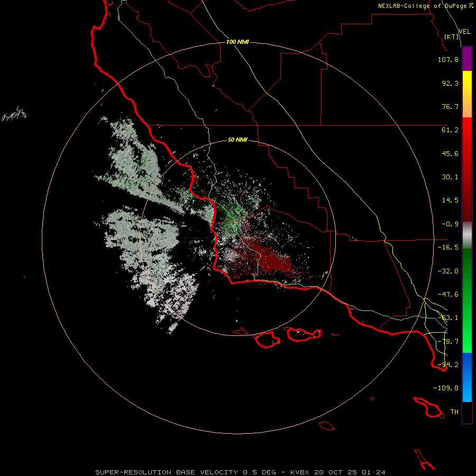
Task: Click the 50 NMI range ring label
Action: 237,140
